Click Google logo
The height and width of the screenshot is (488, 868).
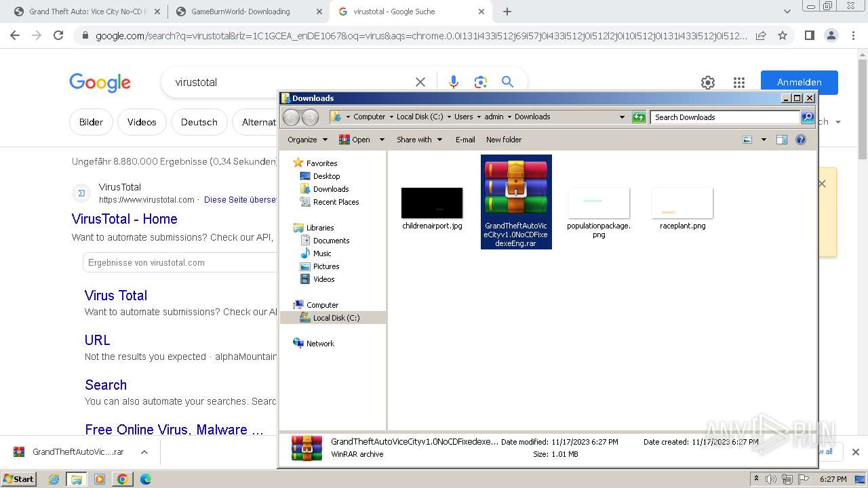[x=100, y=83]
